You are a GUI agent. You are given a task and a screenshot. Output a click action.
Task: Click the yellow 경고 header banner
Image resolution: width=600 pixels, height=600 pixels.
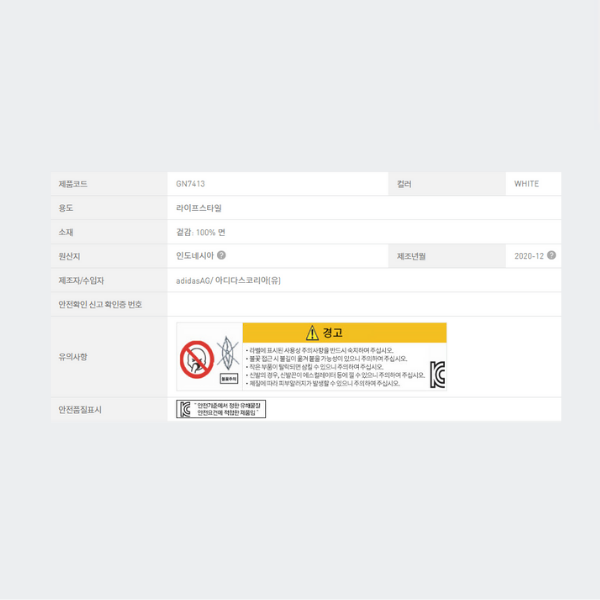(x=344, y=333)
